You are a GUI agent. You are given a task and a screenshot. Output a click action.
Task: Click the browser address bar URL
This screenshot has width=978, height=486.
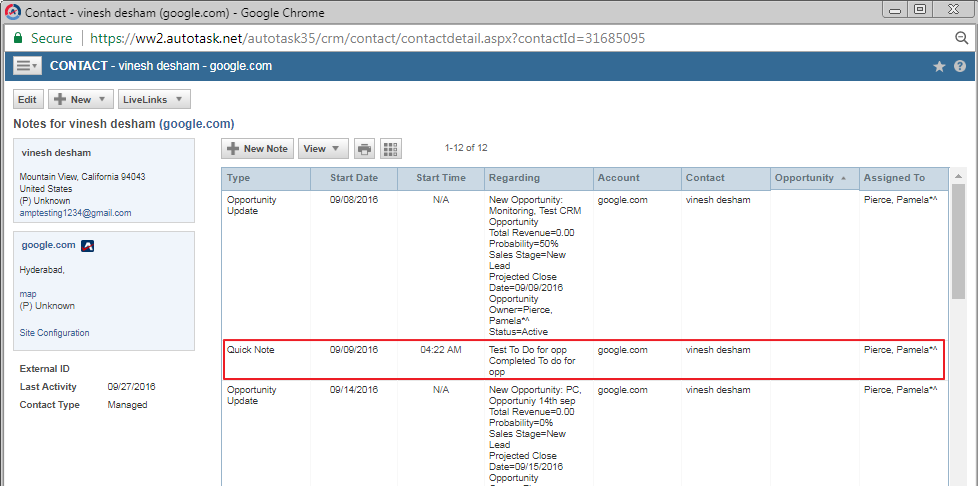pos(368,38)
